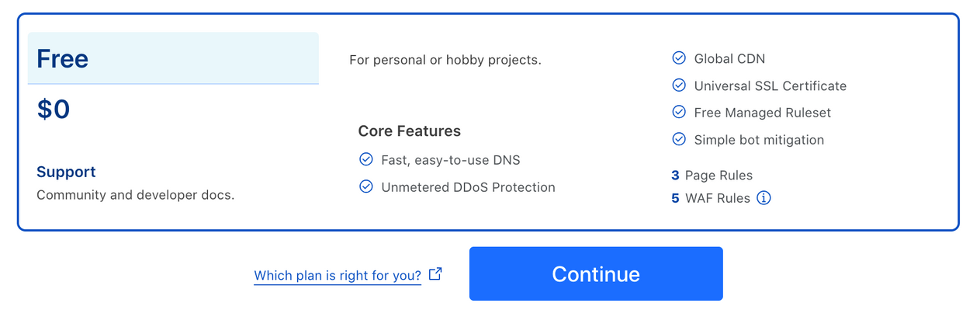The image size is (980, 317).
Task: Click the Global CDN checkmark icon
Action: pos(679,58)
